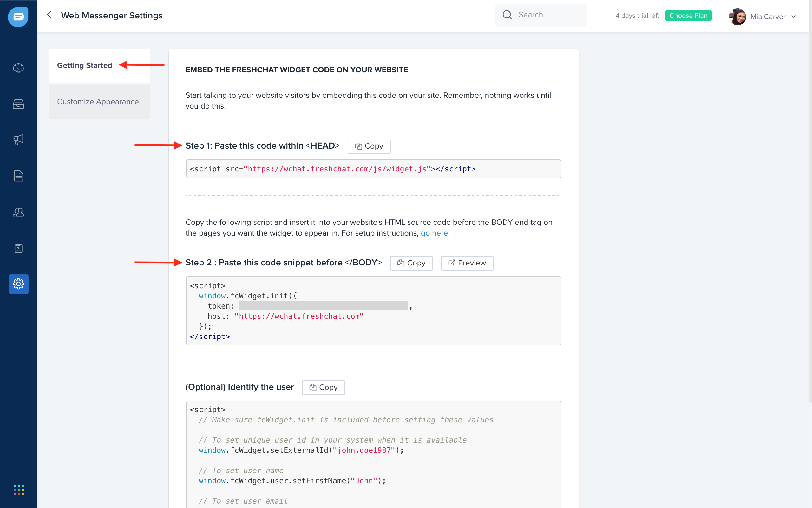The image size is (812, 508).
Task: Click the setExternalId code line
Action: [301, 450]
